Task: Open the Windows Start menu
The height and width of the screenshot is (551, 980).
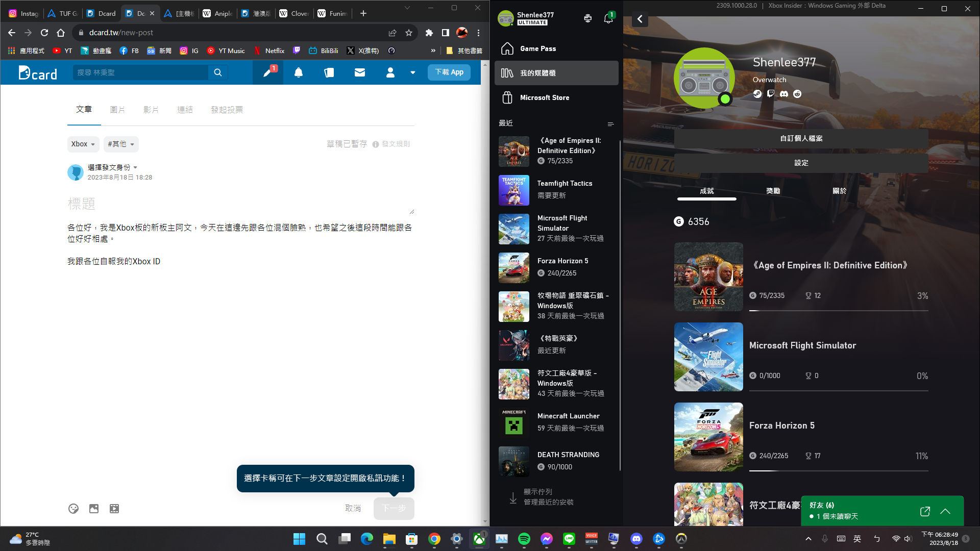Action: [x=299, y=539]
